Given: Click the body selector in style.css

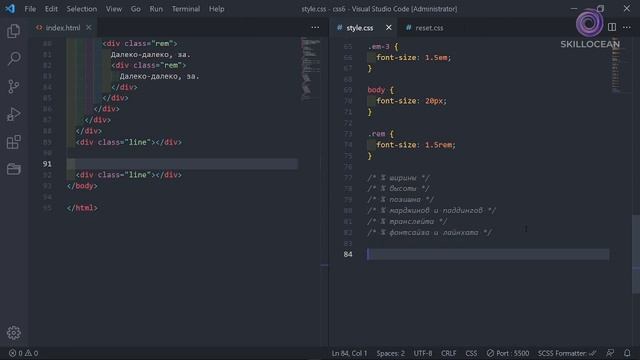Looking at the screenshot, I should click(x=376, y=90).
